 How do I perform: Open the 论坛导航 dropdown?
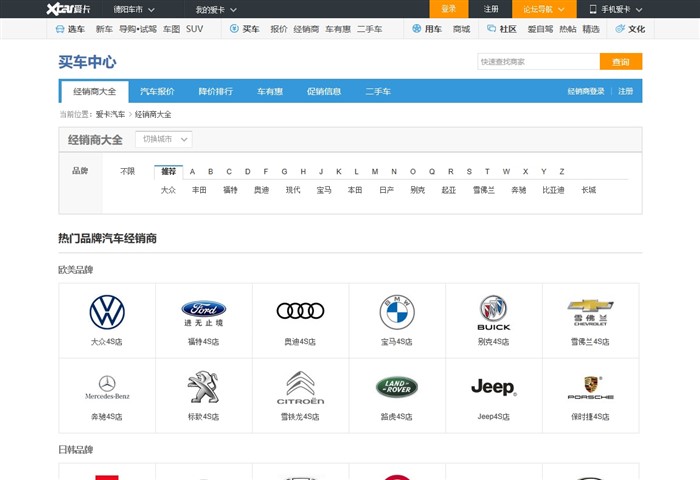click(544, 9)
